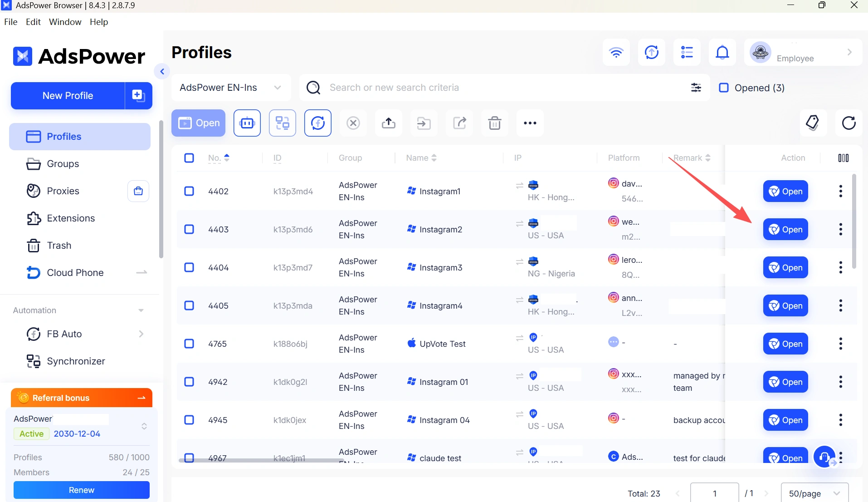The width and height of the screenshot is (868, 502).
Task: Toggle the select-all header checkbox
Action: (189, 158)
